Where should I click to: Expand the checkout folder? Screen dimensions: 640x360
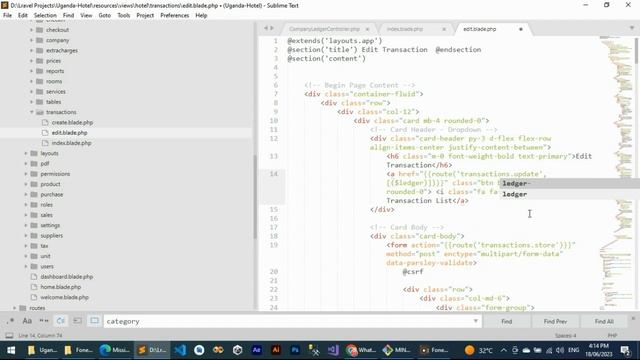tap(31, 30)
